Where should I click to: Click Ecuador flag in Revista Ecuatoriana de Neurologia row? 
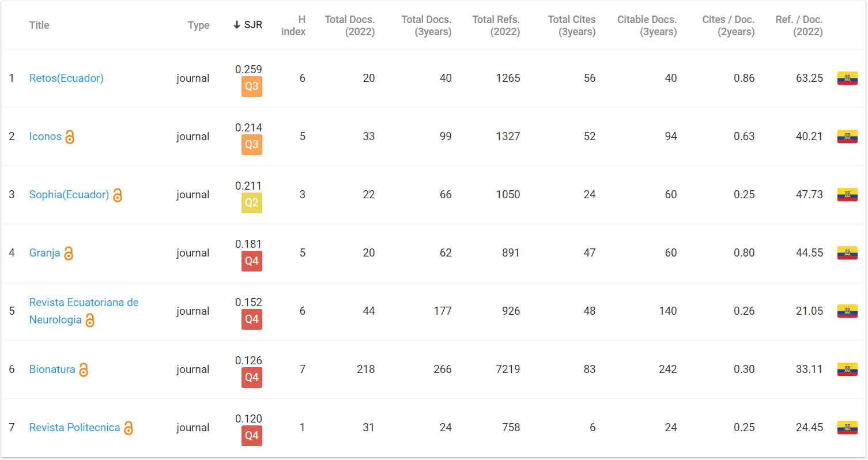coord(847,311)
